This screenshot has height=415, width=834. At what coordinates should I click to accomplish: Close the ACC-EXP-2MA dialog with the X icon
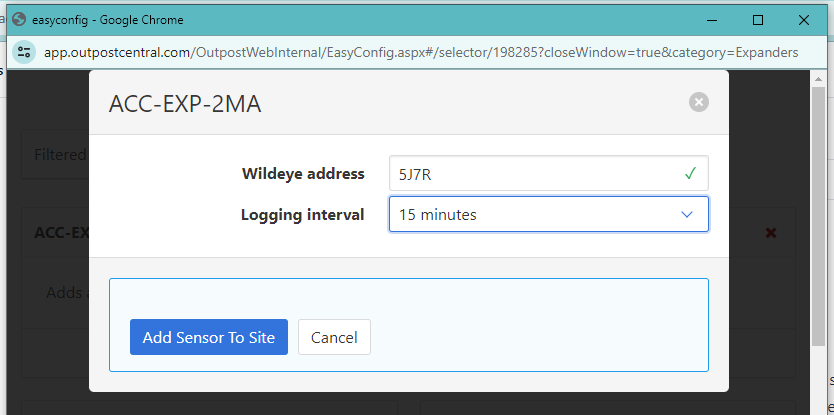pyautogui.click(x=699, y=102)
